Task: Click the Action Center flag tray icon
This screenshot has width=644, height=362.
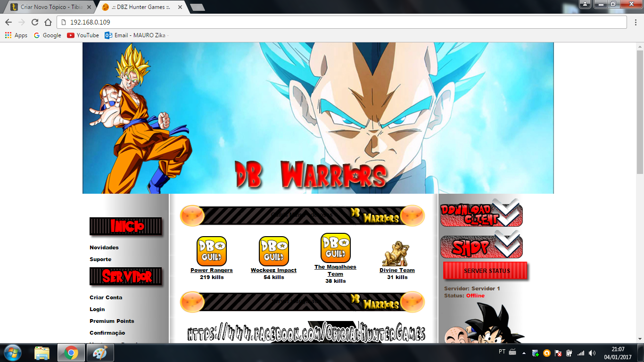Action: pyautogui.click(x=558, y=353)
